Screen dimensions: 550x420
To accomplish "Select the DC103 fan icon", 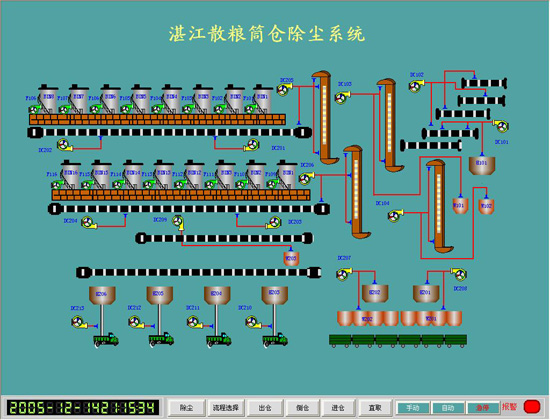I will pyautogui.click(x=342, y=97).
